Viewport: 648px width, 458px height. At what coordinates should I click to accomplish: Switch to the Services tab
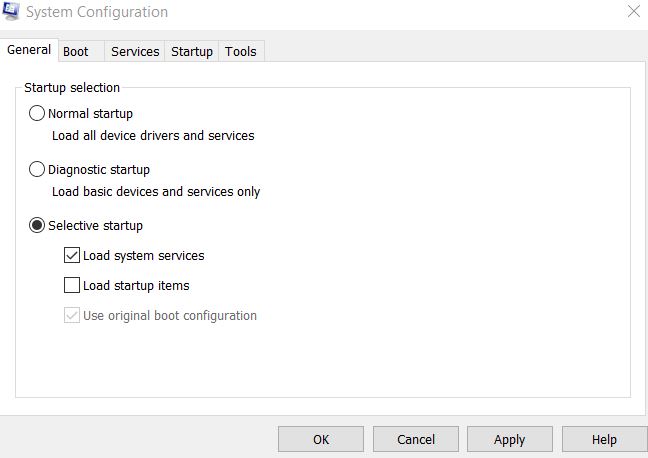coord(135,52)
